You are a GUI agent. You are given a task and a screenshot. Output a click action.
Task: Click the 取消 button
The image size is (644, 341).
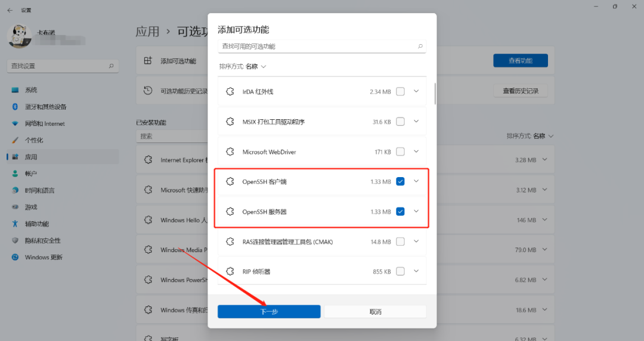pyautogui.click(x=375, y=311)
